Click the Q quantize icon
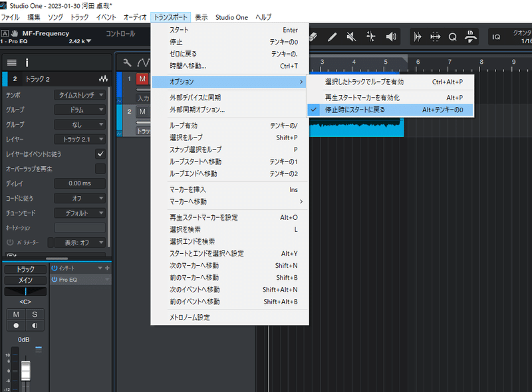The image size is (532, 392). [452, 37]
